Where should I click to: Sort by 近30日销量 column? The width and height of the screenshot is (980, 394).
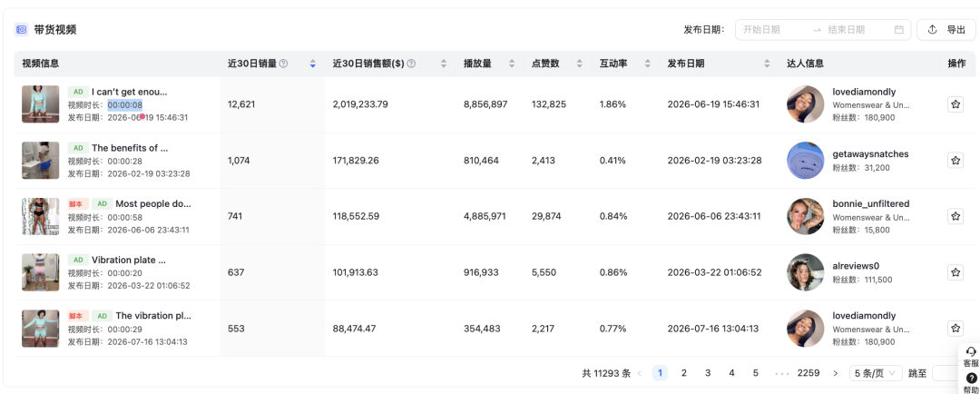click(312, 64)
